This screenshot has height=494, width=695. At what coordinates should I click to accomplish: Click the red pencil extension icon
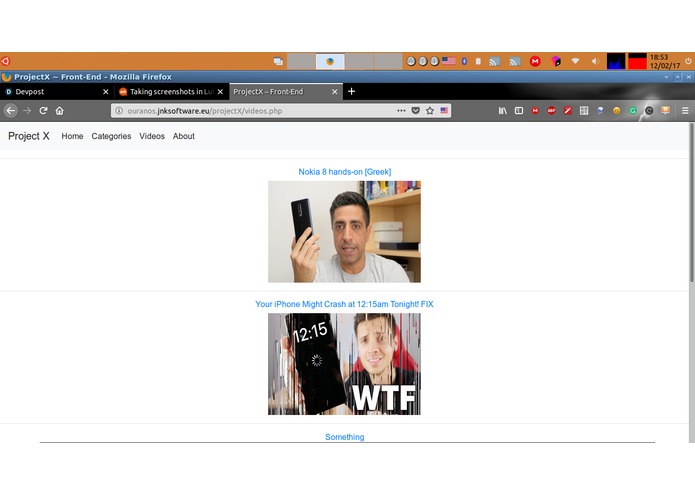[x=568, y=111]
